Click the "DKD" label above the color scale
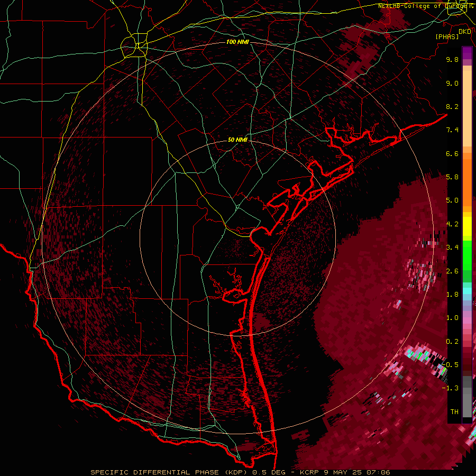 tap(465, 31)
